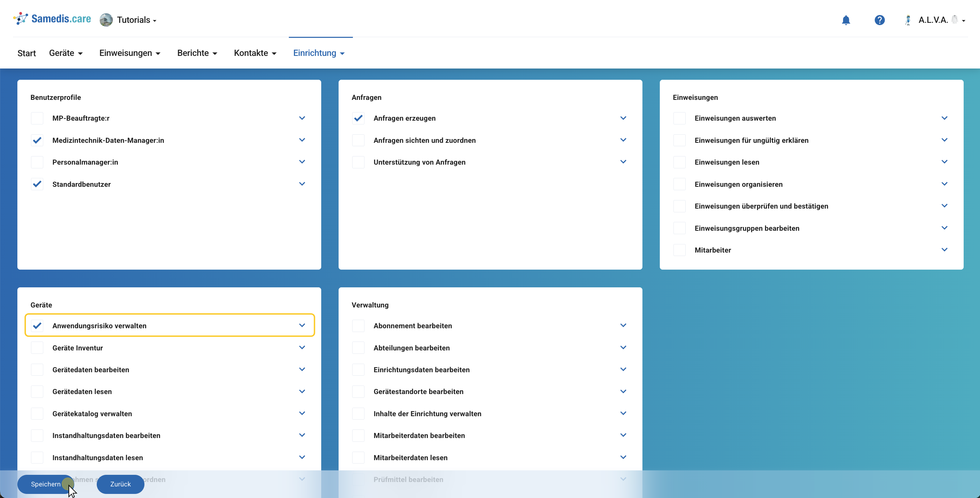The width and height of the screenshot is (980, 498).
Task: Expand Geräte Inventur chevron icon
Action: pyautogui.click(x=302, y=347)
